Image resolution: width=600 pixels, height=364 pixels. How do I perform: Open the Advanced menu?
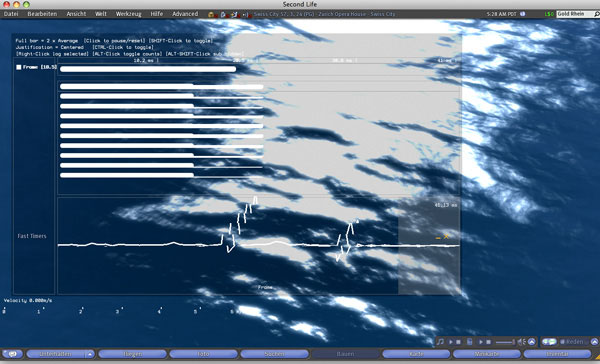pos(185,14)
